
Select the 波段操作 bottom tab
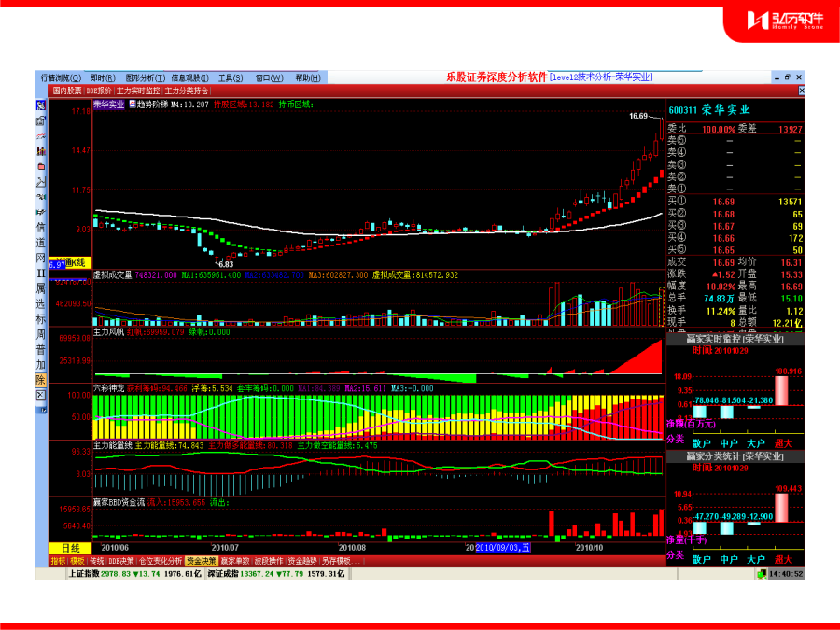[x=269, y=561]
